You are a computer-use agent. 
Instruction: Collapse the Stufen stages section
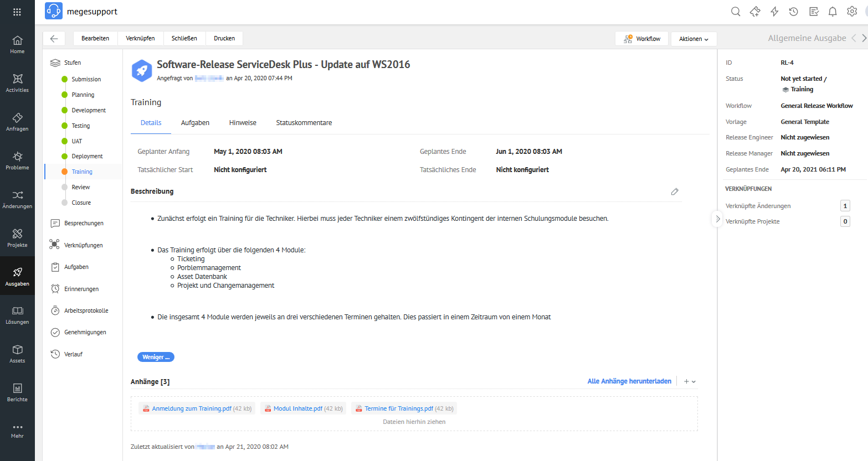click(66, 63)
